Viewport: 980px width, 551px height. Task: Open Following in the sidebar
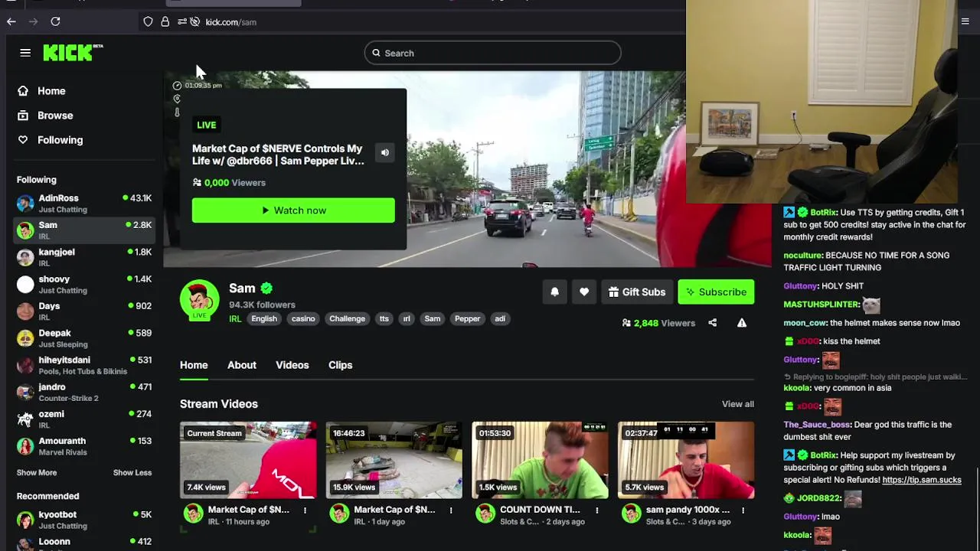[50, 140]
